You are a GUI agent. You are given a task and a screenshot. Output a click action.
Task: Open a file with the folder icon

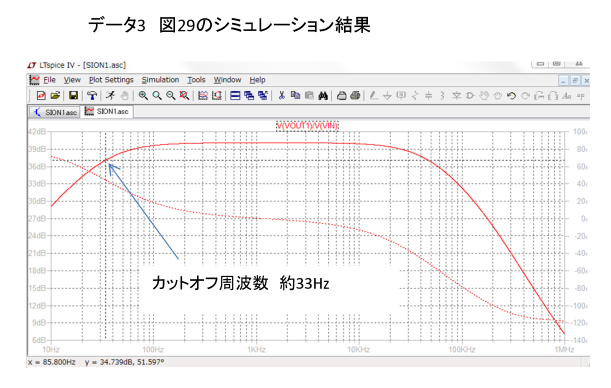click(55, 95)
